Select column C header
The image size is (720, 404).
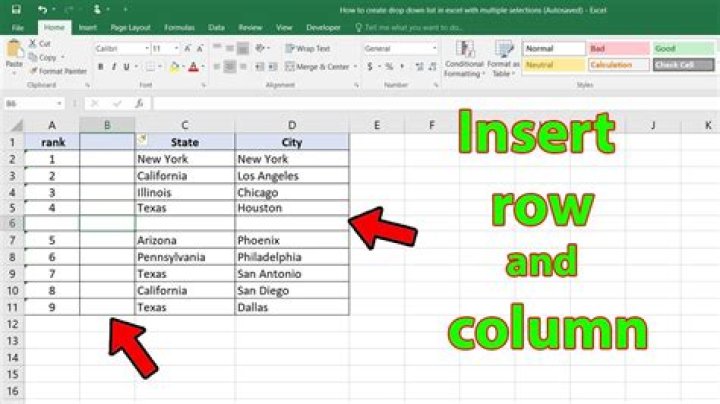coord(184,124)
